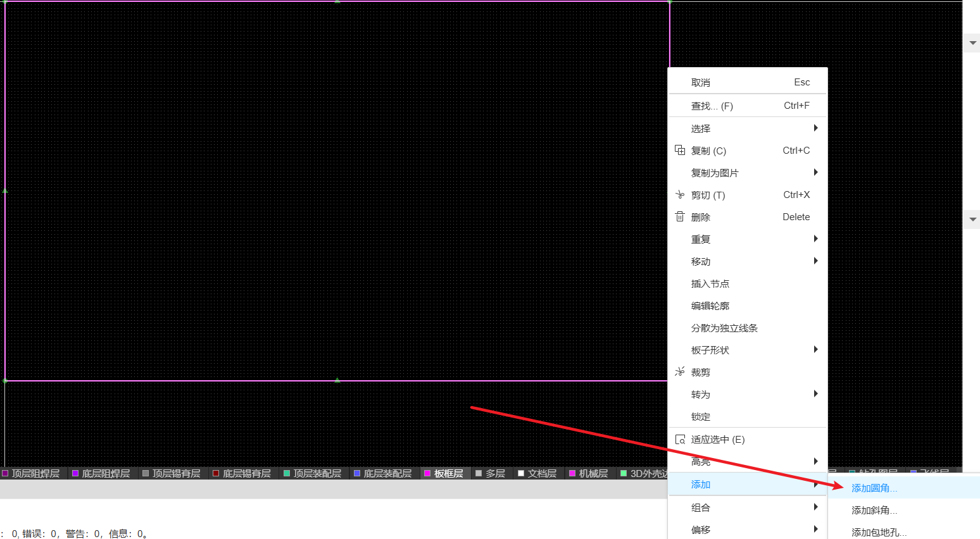
Task: Click the upper right-panel dropdown arrow
Action: pyautogui.click(x=972, y=43)
